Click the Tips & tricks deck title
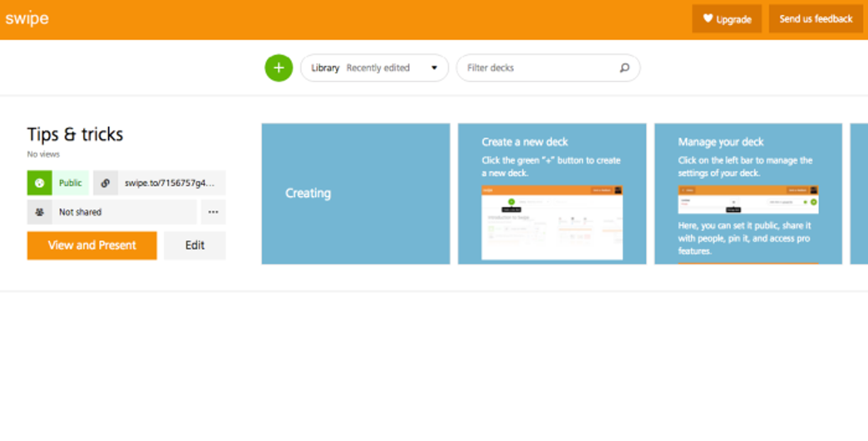Viewport: 868px width, 441px height. pos(75,134)
